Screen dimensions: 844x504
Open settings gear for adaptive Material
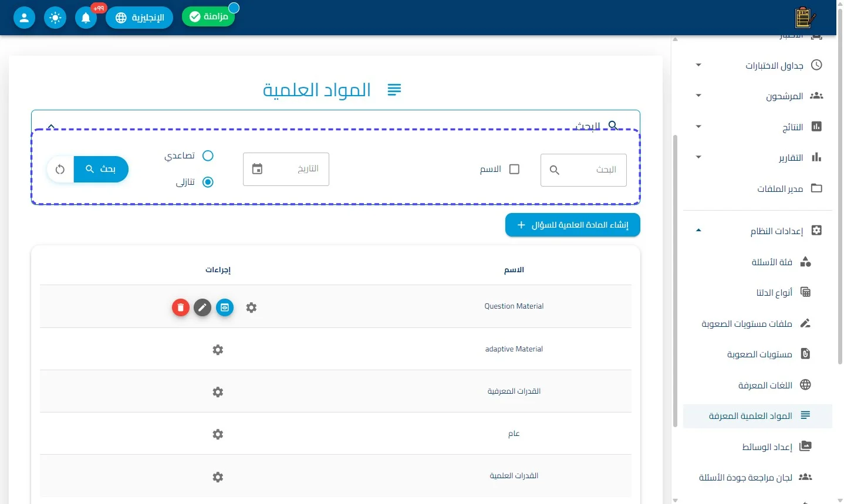(218, 350)
